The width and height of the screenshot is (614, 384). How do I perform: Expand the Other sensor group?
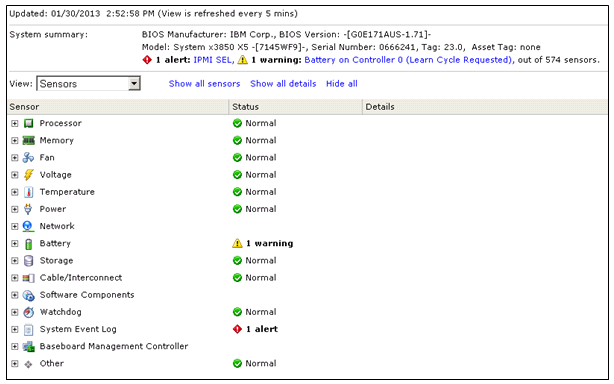click(14, 364)
